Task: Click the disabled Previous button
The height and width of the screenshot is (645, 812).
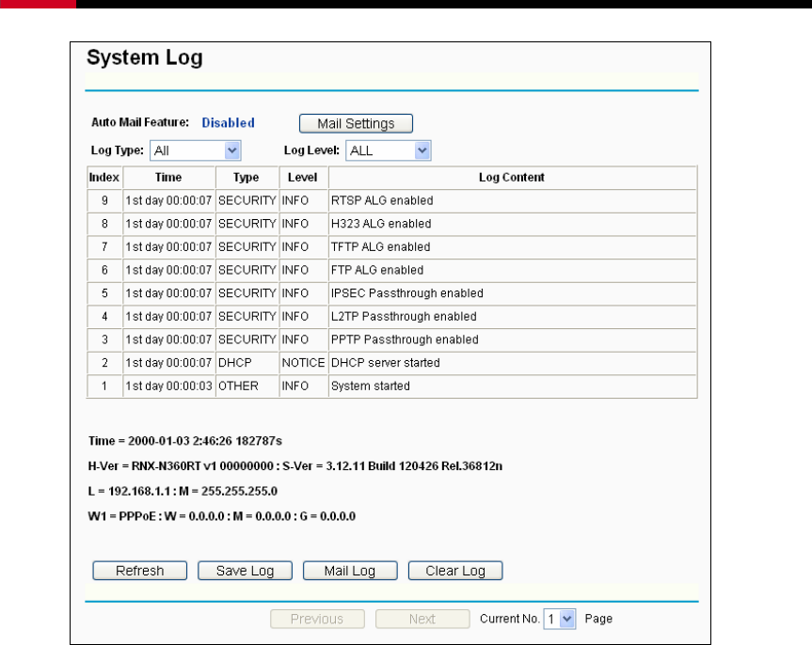Action: pos(317,619)
